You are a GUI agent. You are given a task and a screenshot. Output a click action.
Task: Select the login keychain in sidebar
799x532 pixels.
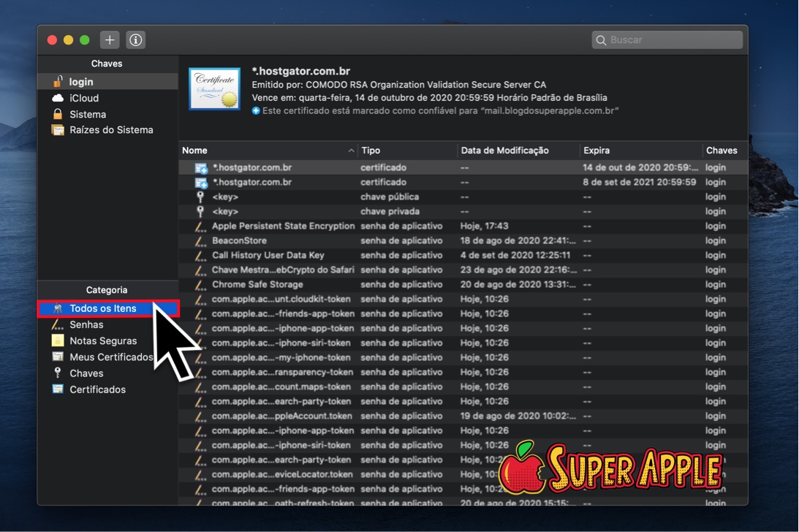(81, 82)
